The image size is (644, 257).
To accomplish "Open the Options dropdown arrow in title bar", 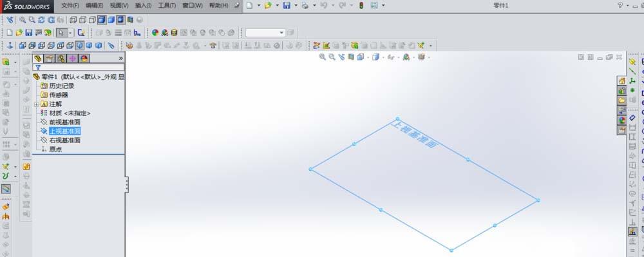I will pos(383,5).
